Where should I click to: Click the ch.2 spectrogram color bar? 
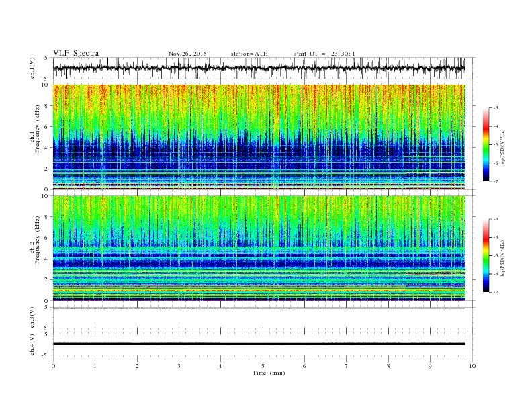point(486,255)
